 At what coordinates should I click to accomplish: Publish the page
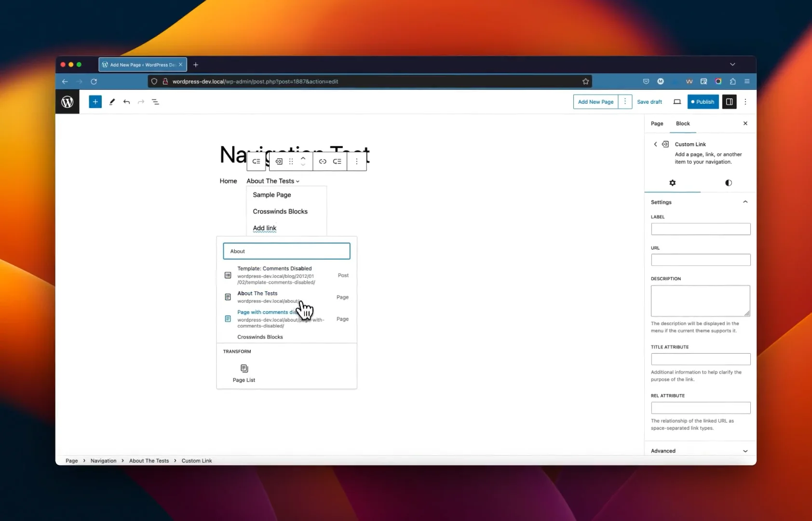tap(703, 102)
